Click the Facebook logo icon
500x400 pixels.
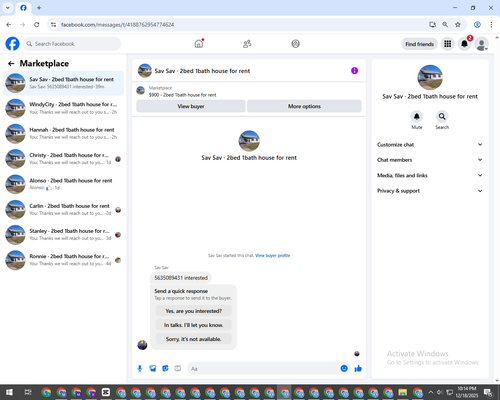[x=12, y=44]
